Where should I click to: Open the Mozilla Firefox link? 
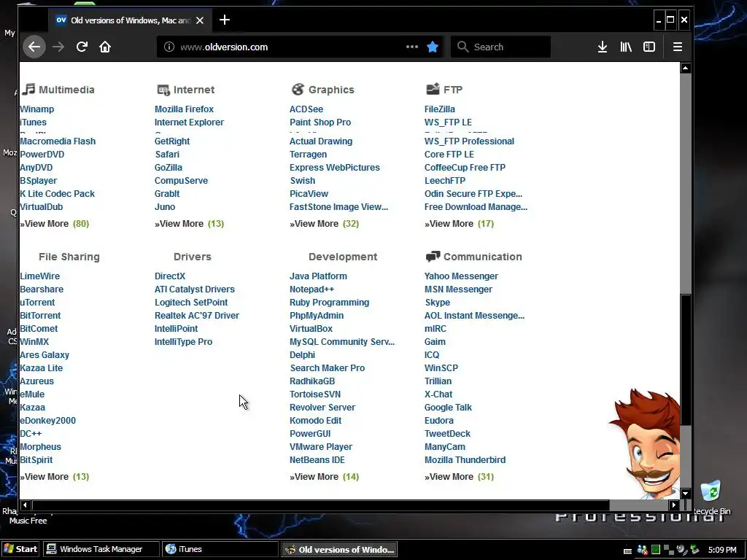(184, 109)
